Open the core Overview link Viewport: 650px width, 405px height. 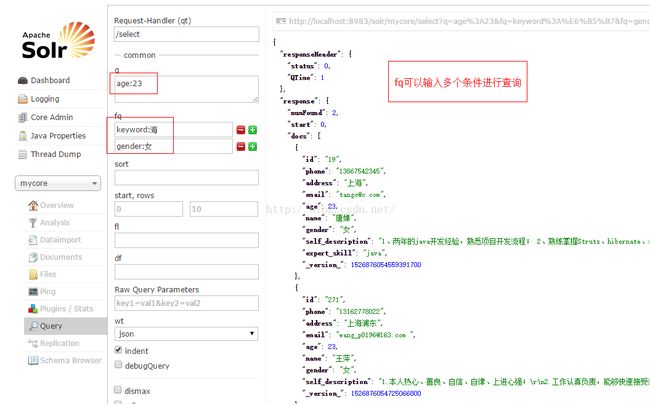pyautogui.click(x=57, y=205)
